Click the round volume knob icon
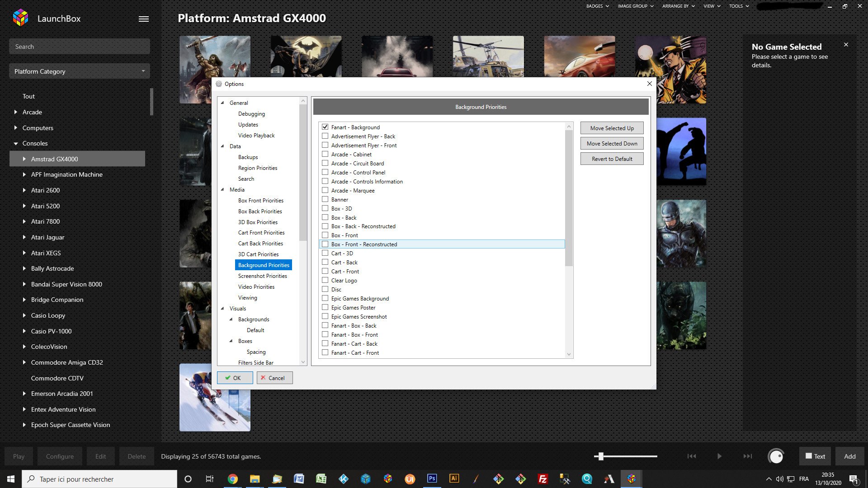868x488 pixels. (x=776, y=456)
